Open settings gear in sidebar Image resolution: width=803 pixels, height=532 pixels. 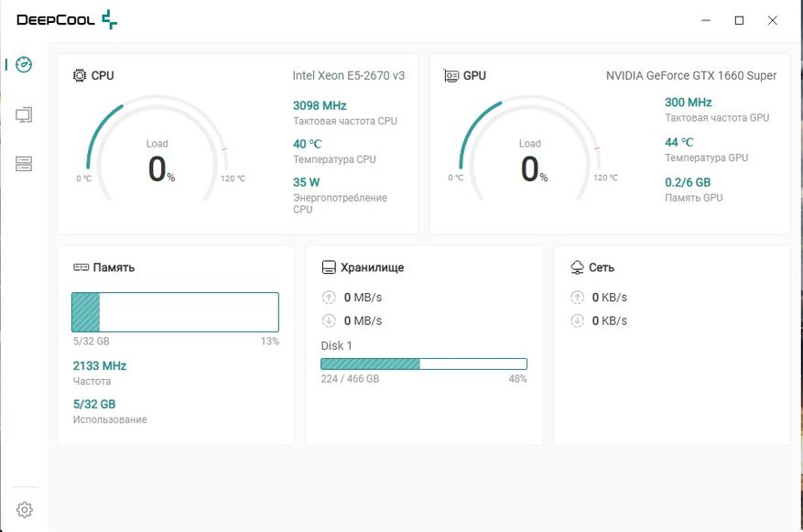[24, 509]
